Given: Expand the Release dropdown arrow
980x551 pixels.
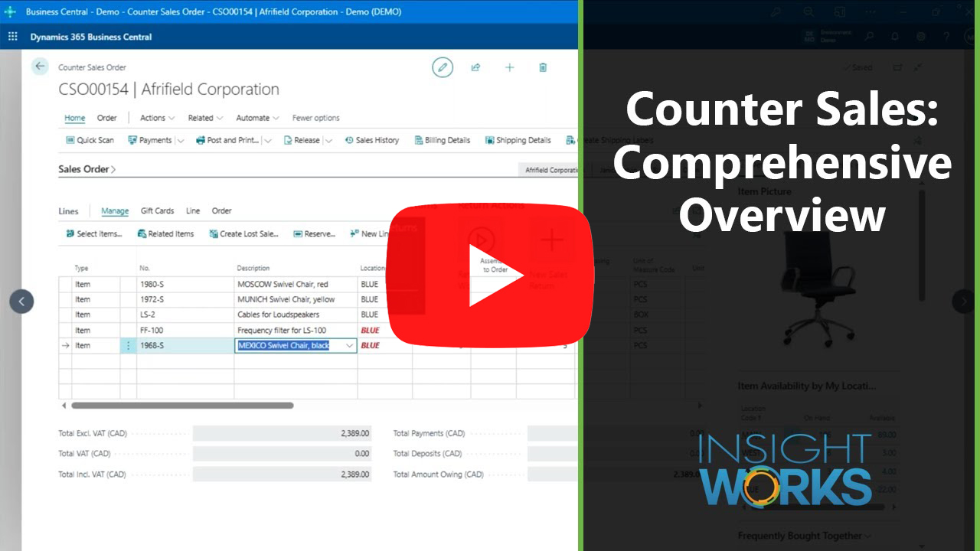Looking at the screenshot, I should coord(329,140).
